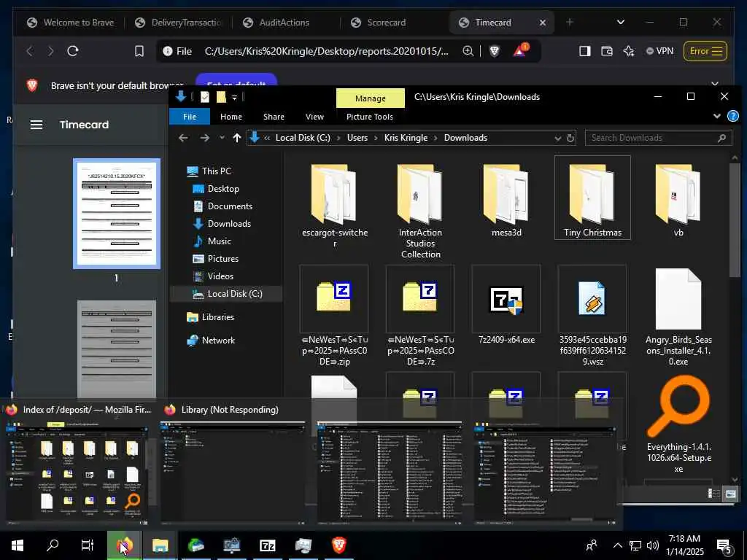Select Angry_Birds_Seasons_Installer exe file
The height and width of the screenshot is (560, 747).
point(678,316)
